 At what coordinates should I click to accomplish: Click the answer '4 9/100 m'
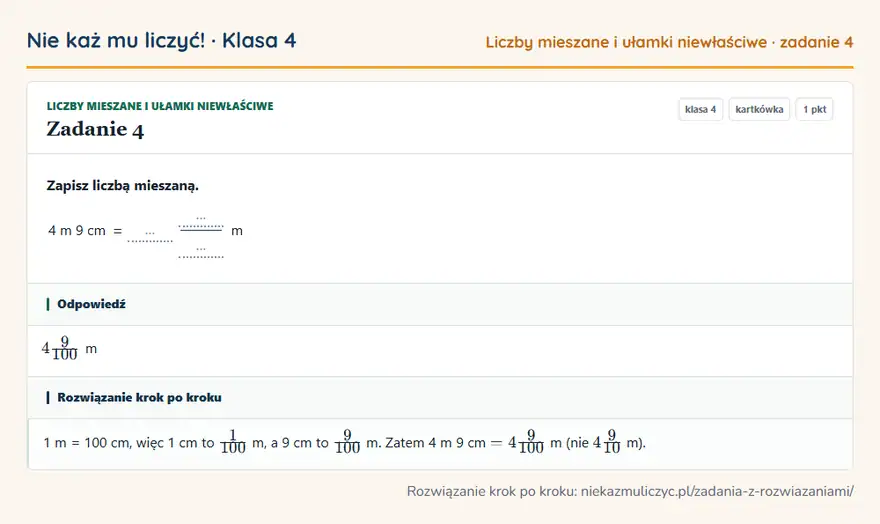tap(69, 348)
